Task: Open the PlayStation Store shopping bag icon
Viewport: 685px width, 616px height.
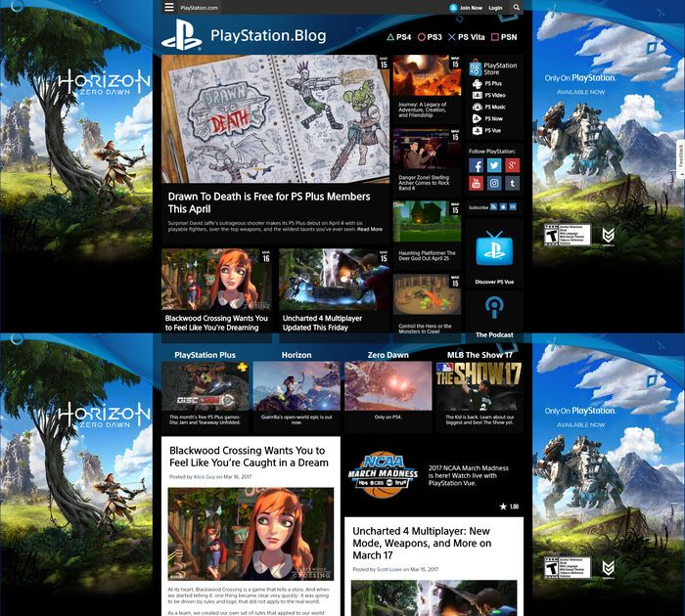Action: pyautogui.click(x=476, y=68)
